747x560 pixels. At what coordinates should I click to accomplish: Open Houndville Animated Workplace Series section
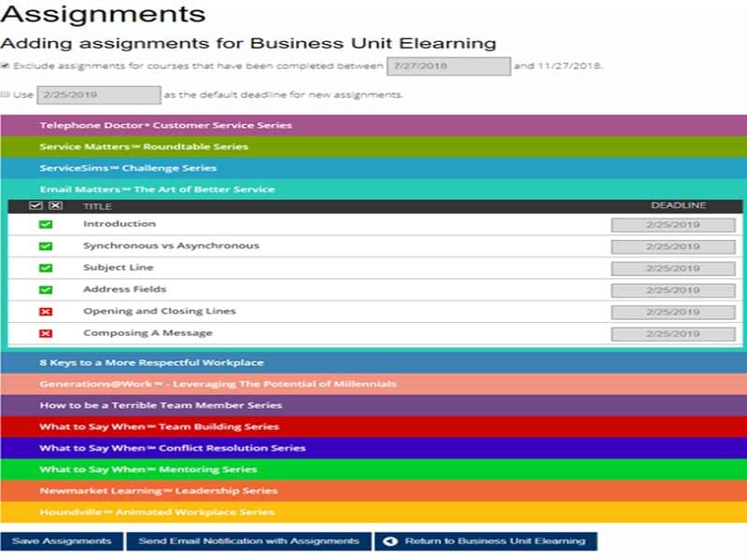point(157,511)
